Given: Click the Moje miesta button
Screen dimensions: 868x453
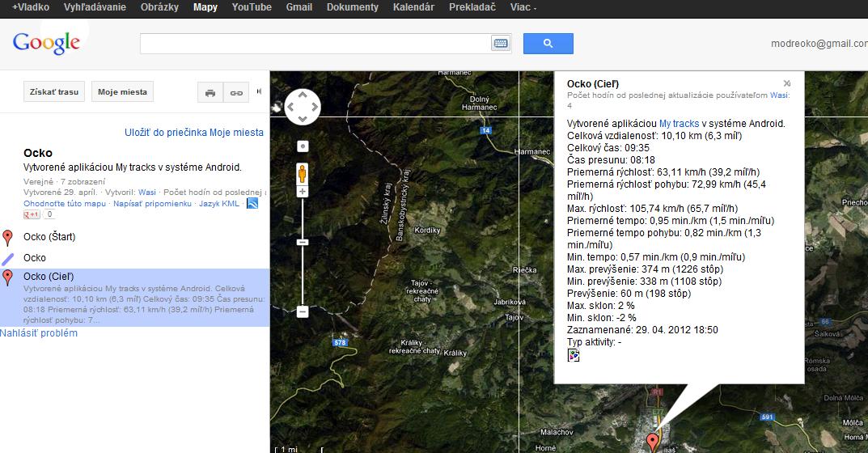Looking at the screenshot, I should click(122, 92).
